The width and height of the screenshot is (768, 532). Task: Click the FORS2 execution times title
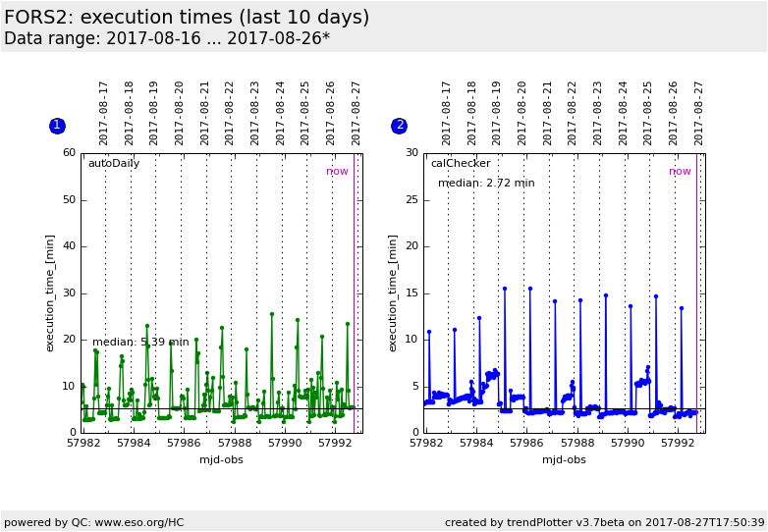(x=187, y=18)
